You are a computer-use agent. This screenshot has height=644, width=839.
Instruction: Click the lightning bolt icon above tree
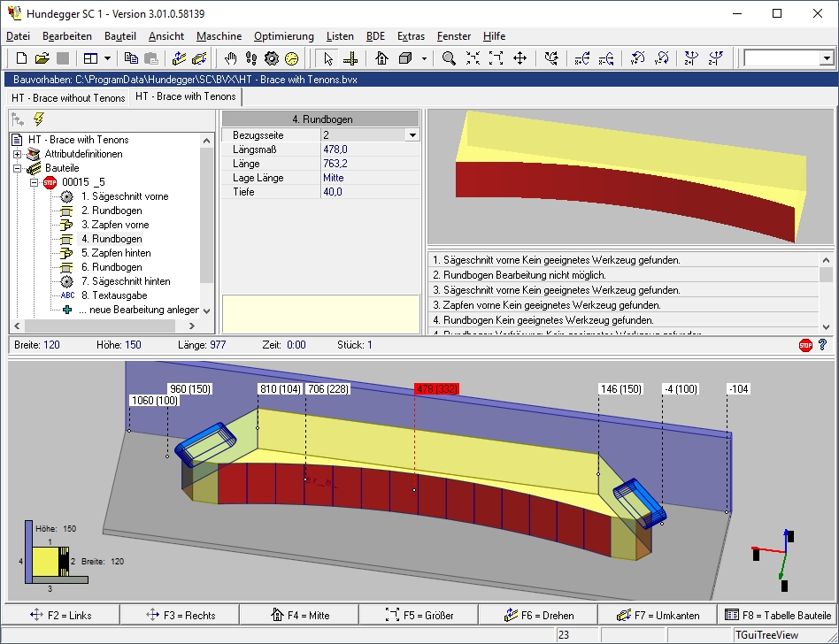coord(39,119)
